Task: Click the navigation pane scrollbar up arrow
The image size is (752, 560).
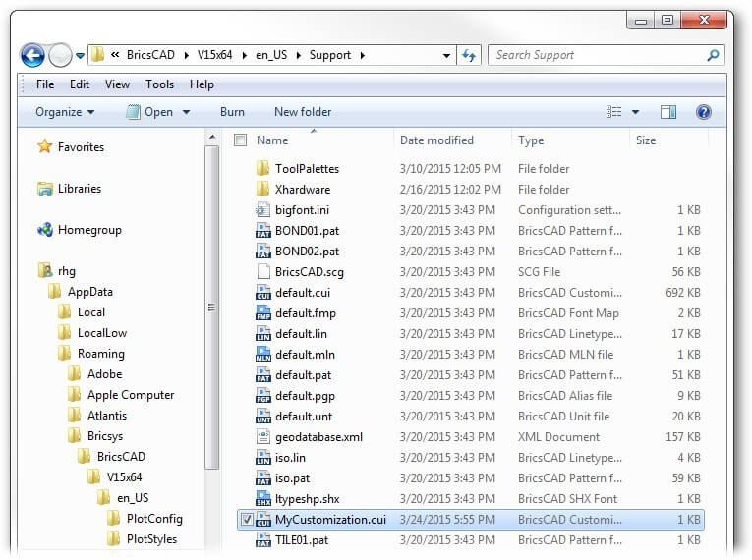Action: pyautogui.click(x=212, y=139)
